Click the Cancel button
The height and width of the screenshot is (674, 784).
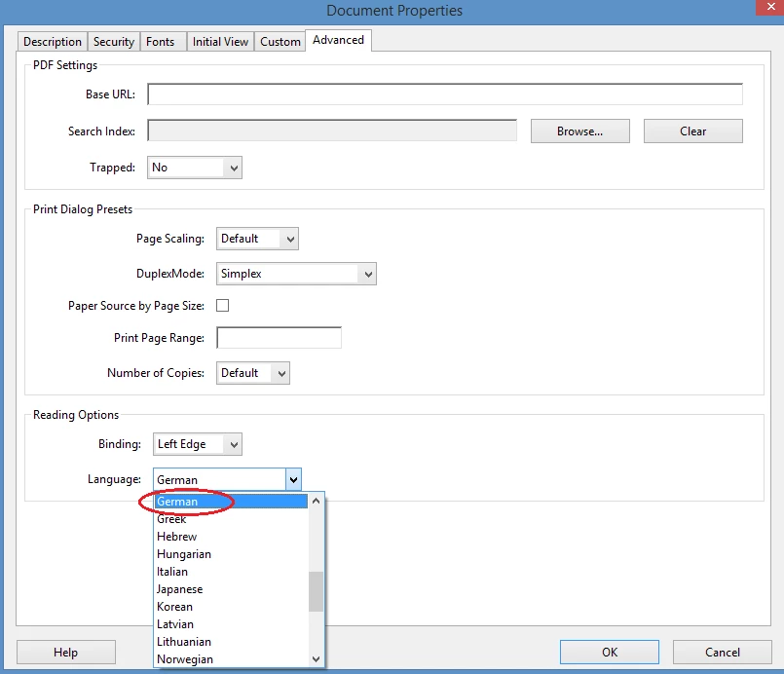click(x=723, y=652)
